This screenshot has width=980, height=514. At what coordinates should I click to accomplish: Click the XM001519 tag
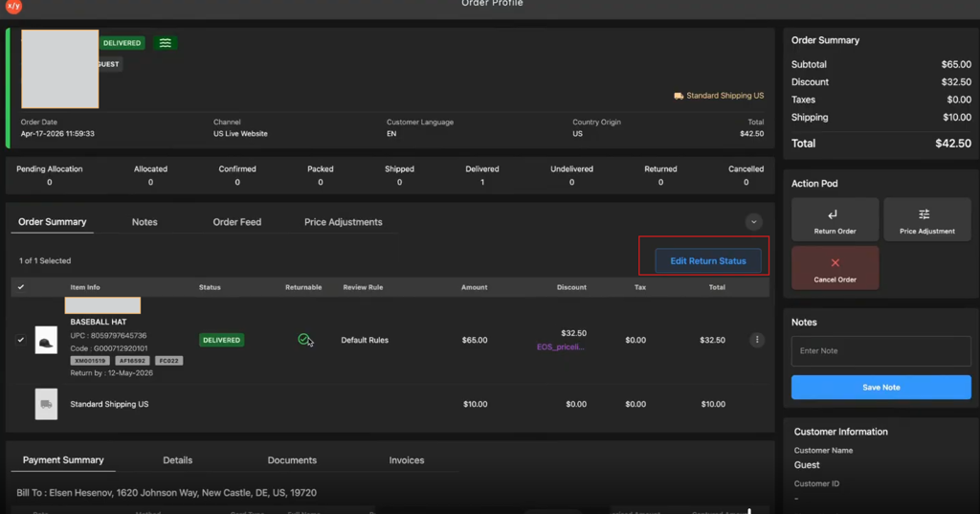[90, 361]
